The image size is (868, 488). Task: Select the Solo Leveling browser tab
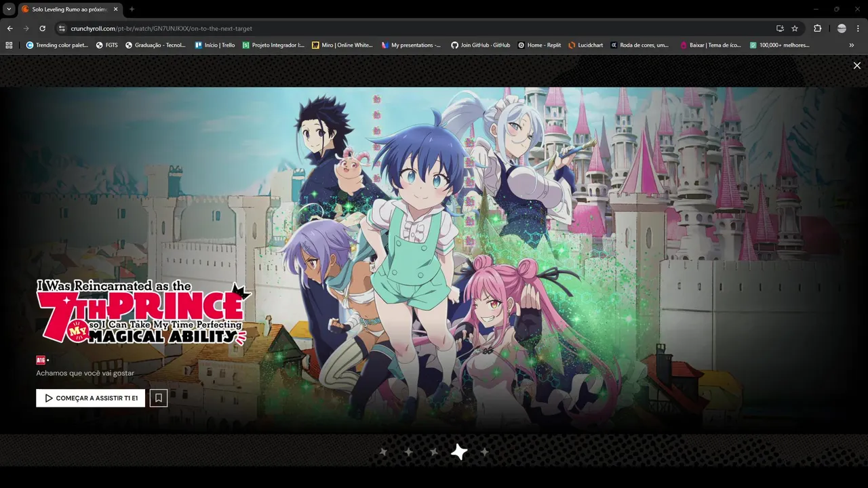(70, 9)
